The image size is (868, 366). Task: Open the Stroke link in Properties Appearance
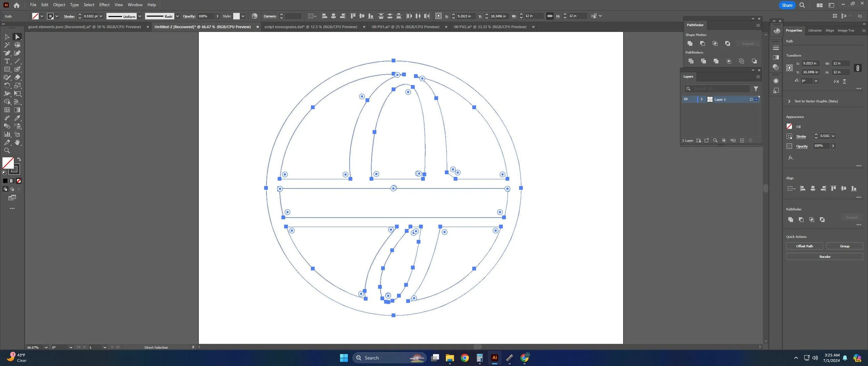tap(801, 136)
